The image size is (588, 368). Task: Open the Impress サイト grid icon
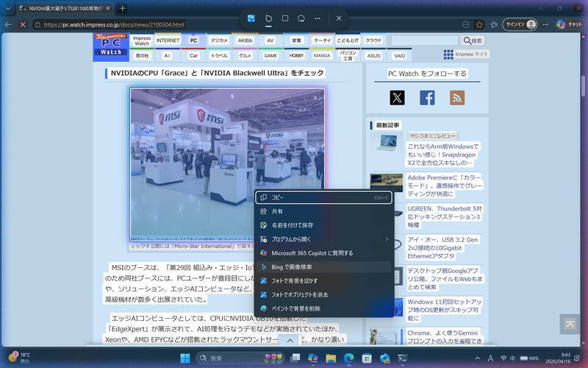(x=448, y=54)
